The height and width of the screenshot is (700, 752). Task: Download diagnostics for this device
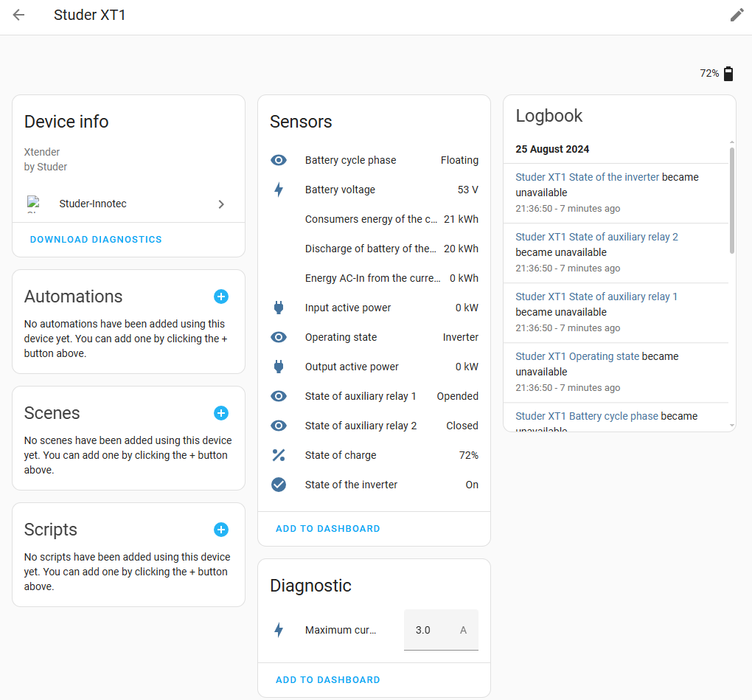(x=96, y=240)
